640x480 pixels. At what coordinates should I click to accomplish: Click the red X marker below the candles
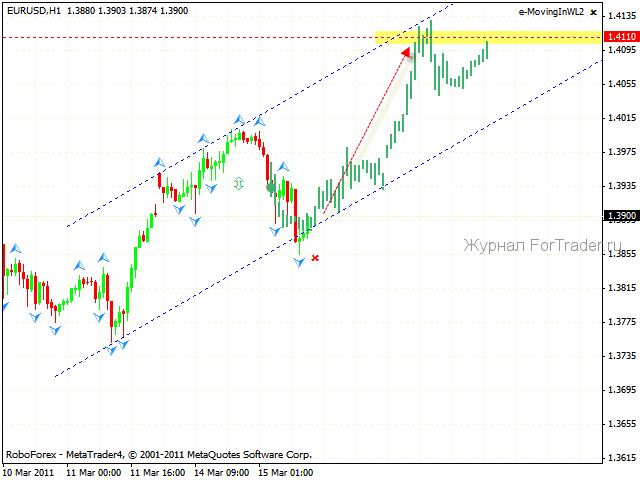pyautogui.click(x=315, y=258)
